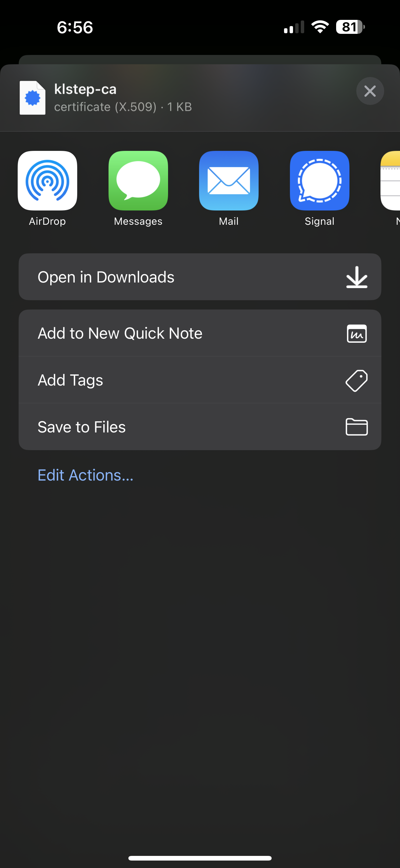Viewport: 400px width, 868px height.
Task: Close the share sheet
Action: point(370,91)
